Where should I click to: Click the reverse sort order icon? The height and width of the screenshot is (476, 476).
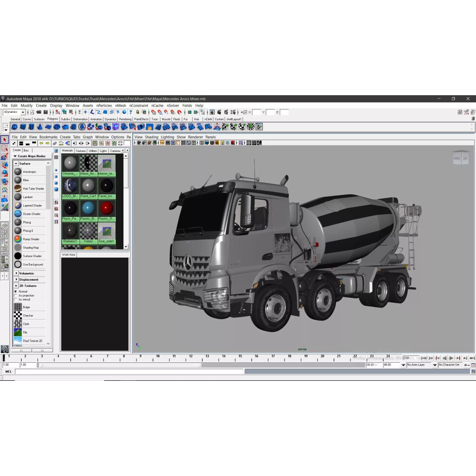click(56, 222)
